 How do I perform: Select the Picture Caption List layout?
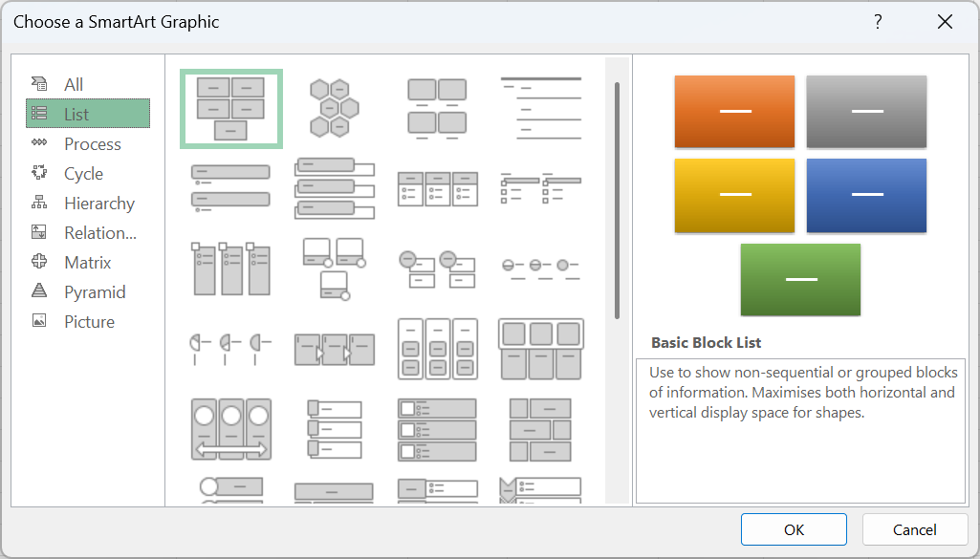(438, 109)
